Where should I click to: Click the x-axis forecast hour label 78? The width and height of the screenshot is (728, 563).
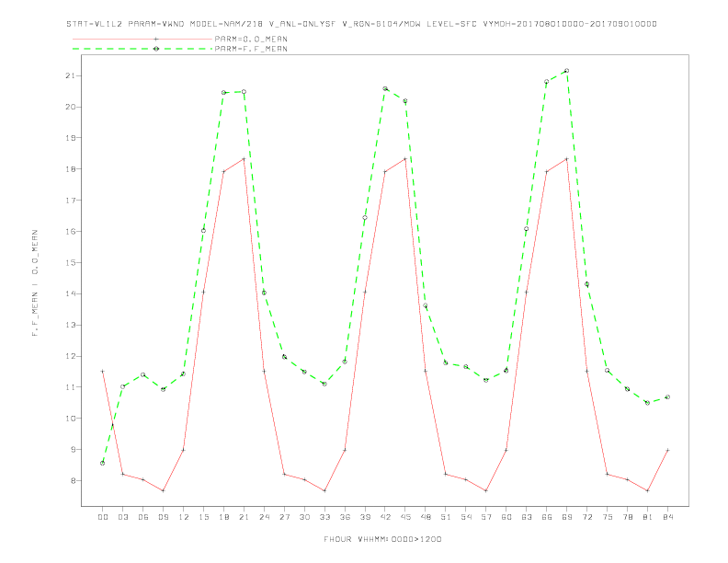click(x=628, y=517)
